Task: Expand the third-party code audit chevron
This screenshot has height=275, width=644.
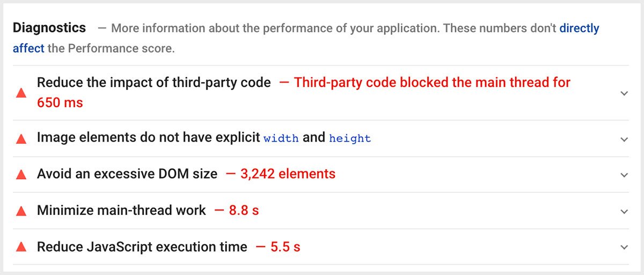Action: [624, 93]
